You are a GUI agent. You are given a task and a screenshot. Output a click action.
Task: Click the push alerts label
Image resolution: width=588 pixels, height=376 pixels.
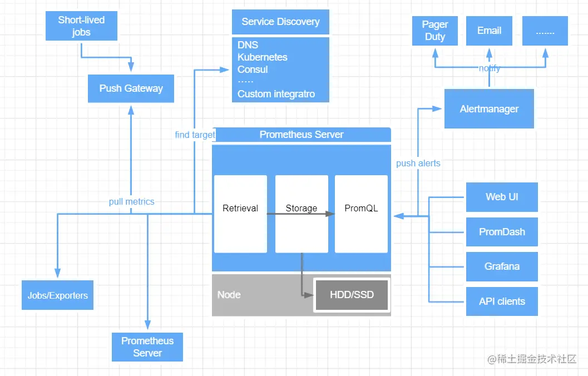click(x=418, y=164)
